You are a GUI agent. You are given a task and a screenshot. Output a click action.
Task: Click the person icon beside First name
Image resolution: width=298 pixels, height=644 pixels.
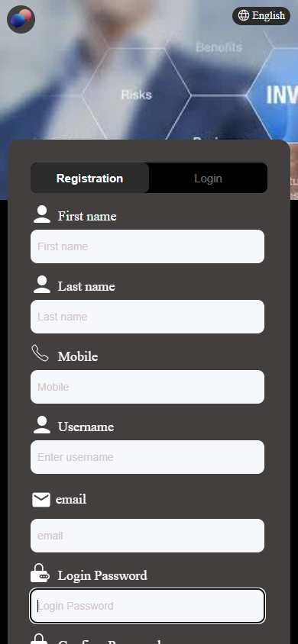coord(41,215)
